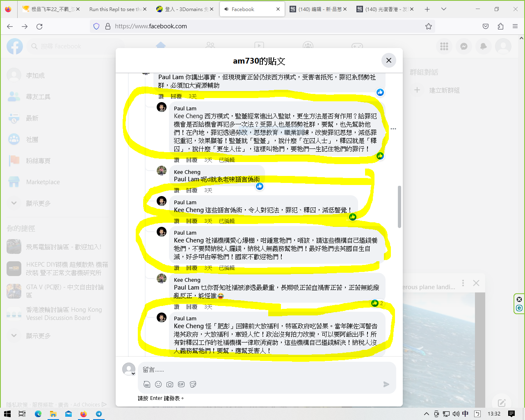The image size is (525, 420).
Task: Open Task View on taskbar
Action: coord(22,414)
